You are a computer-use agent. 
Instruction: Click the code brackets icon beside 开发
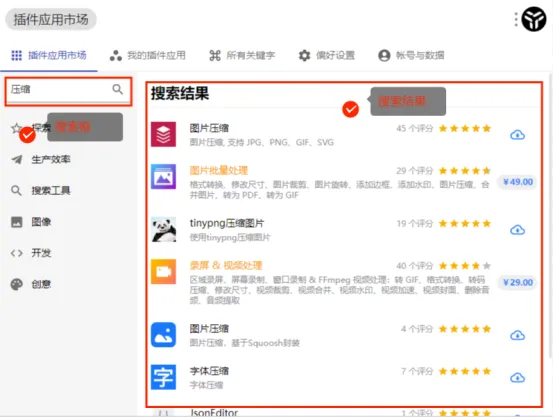point(17,253)
